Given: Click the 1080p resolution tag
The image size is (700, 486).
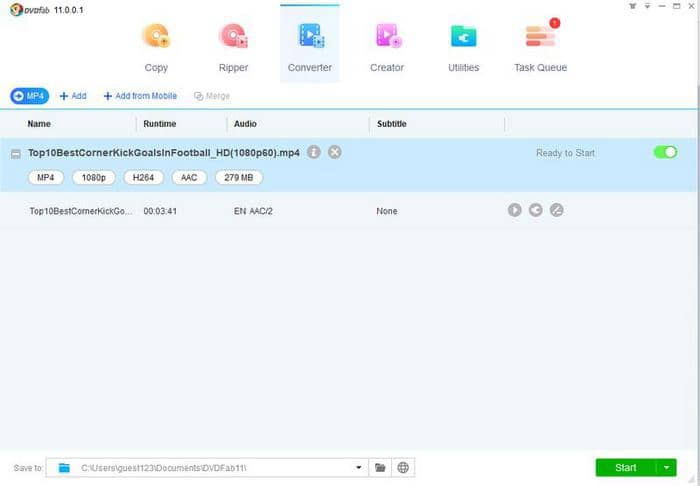Looking at the screenshot, I should [x=94, y=178].
